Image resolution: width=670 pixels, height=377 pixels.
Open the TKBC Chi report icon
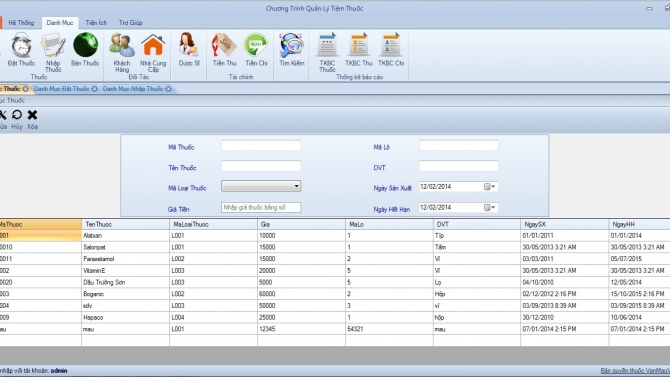[x=391, y=45]
